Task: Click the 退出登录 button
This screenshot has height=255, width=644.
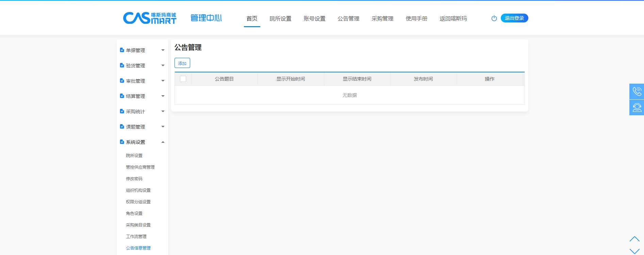Action: pyautogui.click(x=514, y=18)
